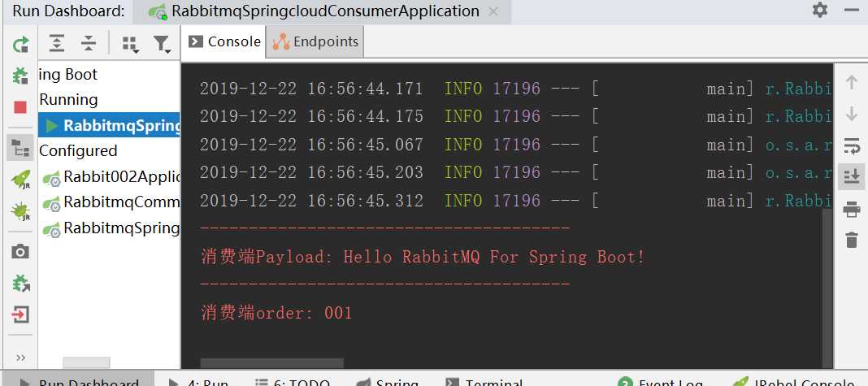This screenshot has width=868, height=386.
Task: Toggle the group-by tree layout icon
Action: pos(20,147)
